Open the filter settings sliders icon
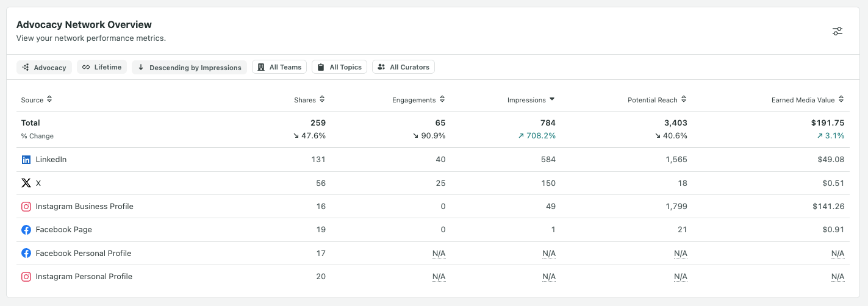 click(x=838, y=31)
